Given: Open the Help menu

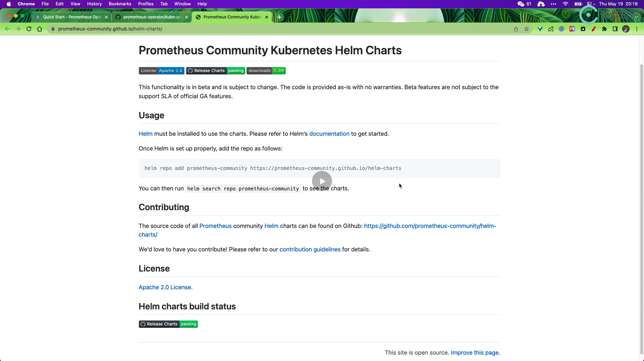Looking at the screenshot, I should click(202, 4).
